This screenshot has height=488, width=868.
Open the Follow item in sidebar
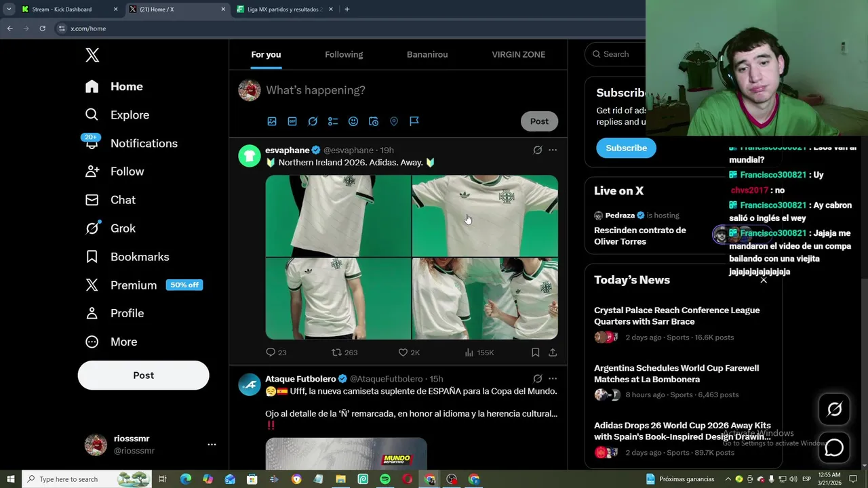tap(115, 171)
